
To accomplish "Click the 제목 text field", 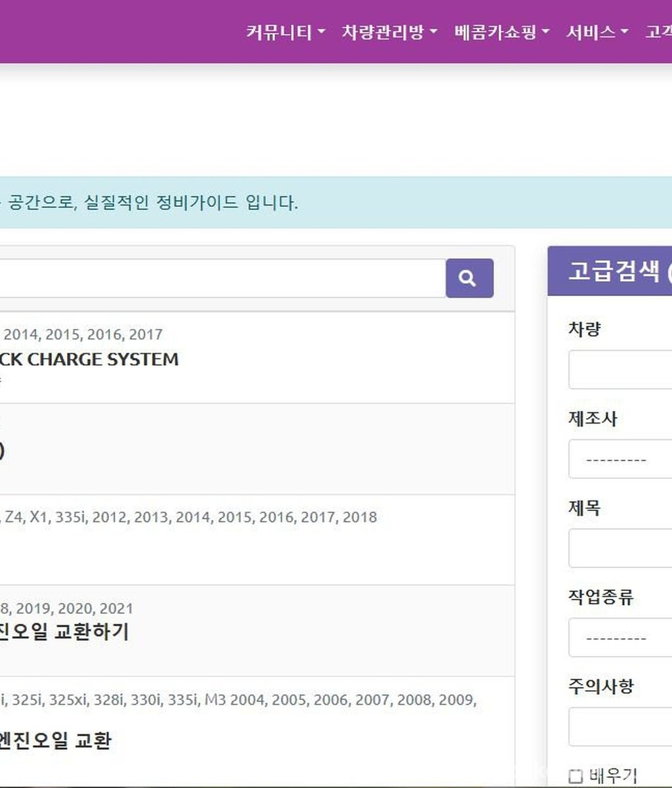I will [620, 548].
